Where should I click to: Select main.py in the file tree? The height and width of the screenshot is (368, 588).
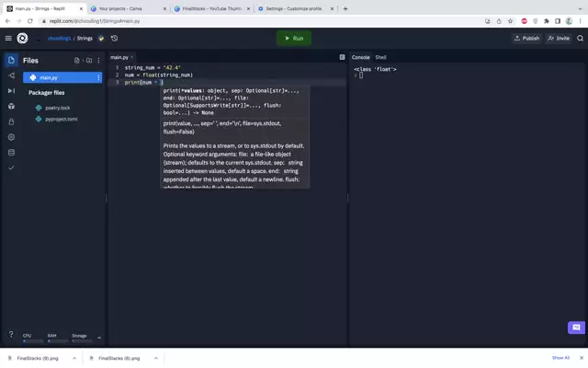point(62,77)
